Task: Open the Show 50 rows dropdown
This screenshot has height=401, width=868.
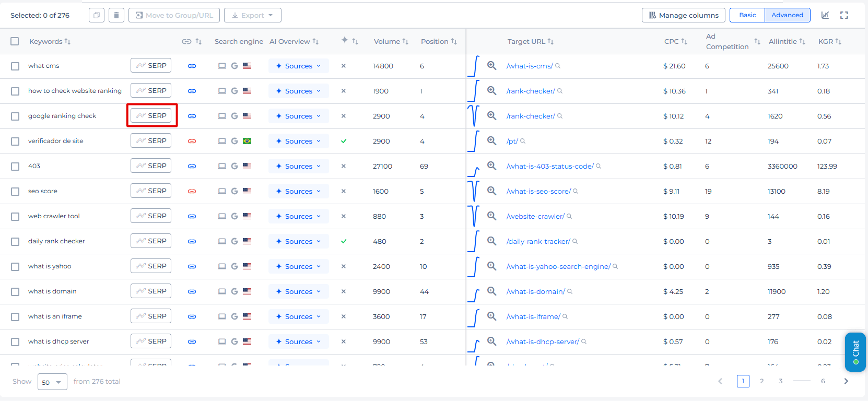Action: [x=52, y=382]
